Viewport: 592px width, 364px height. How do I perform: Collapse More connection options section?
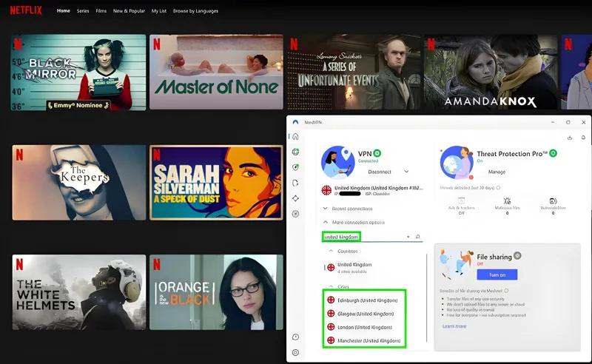[354, 223]
